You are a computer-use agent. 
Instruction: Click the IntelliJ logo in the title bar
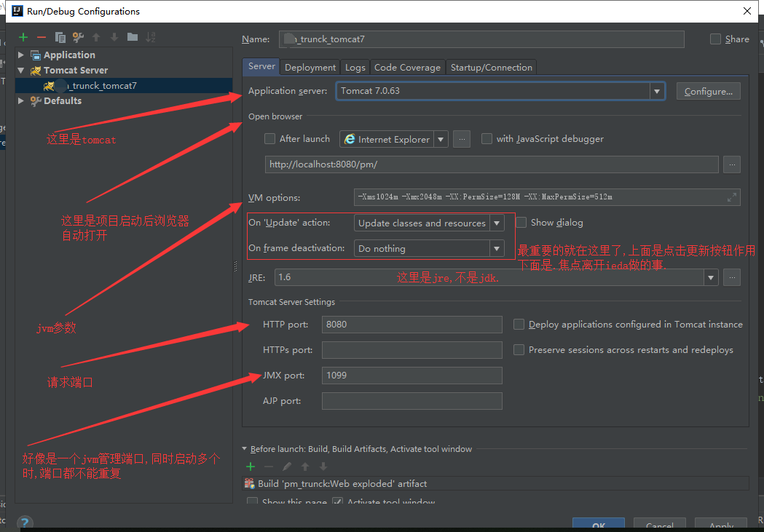[17, 11]
